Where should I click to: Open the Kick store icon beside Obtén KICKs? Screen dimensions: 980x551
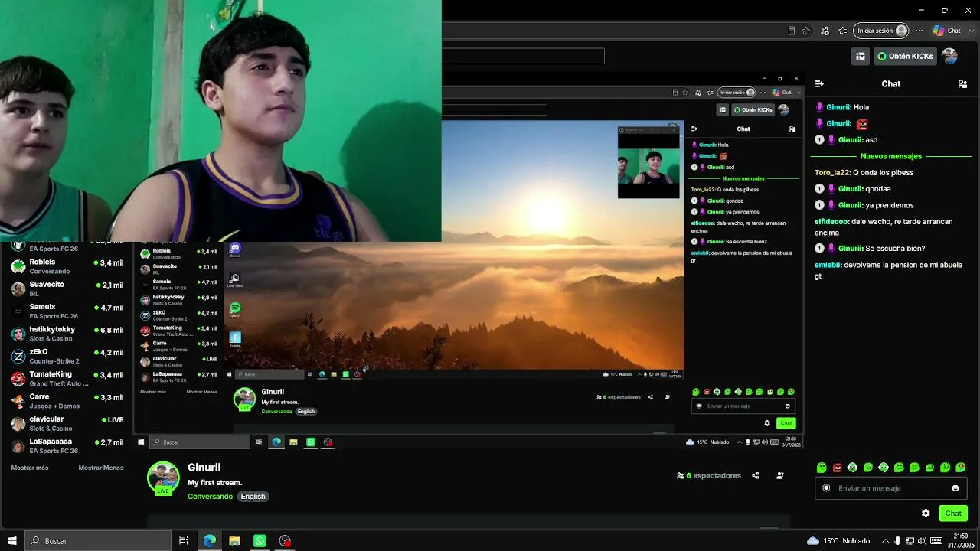(861, 56)
